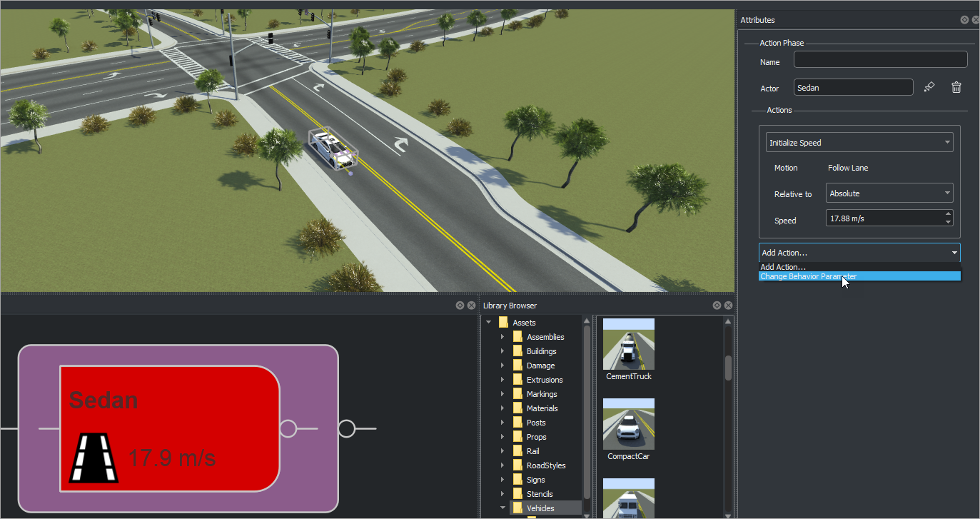Click the Signs folder icon
This screenshot has height=519, width=980.
(x=519, y=479)
